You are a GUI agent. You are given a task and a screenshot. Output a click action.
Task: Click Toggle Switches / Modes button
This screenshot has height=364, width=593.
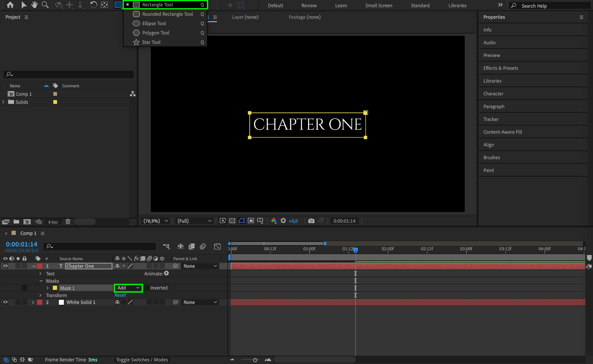click(x=142, y=360)
